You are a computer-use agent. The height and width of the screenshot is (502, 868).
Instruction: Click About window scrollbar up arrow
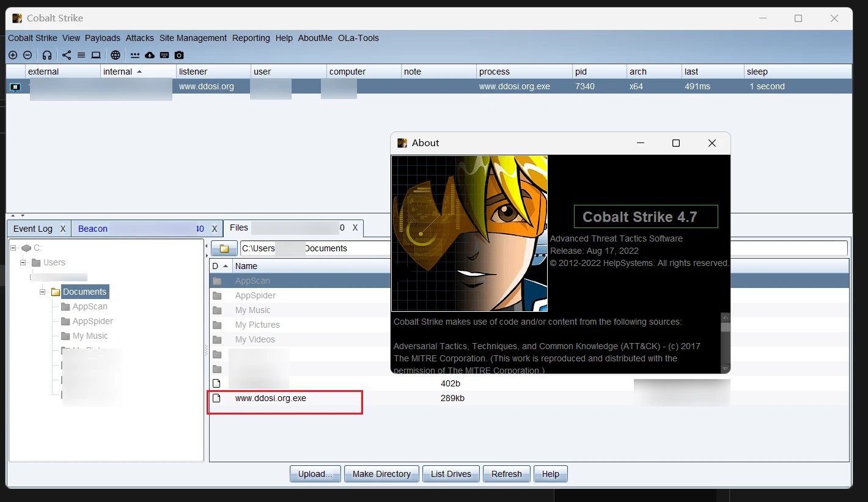point(726,317)
